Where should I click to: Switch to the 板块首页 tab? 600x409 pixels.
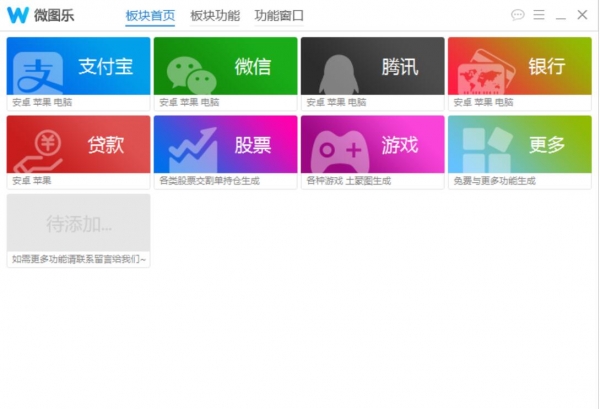[x=150, y=16]
